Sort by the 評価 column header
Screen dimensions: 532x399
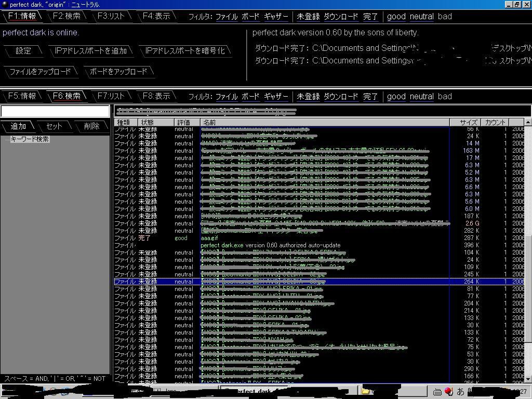(x=187, y=123)
